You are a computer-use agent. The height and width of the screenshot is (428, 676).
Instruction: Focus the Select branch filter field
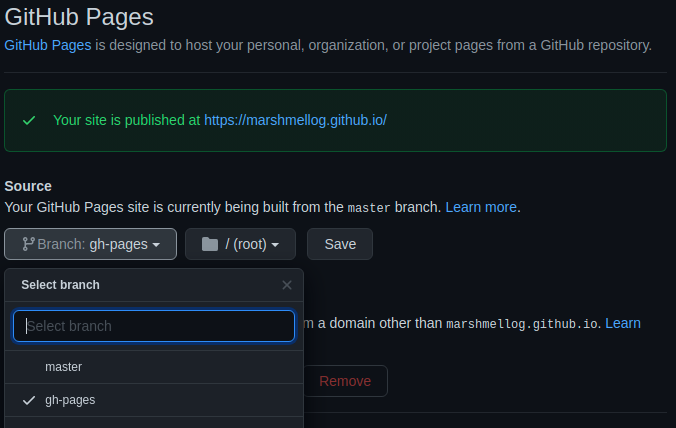pyautogui.click(x=154, y=326)
